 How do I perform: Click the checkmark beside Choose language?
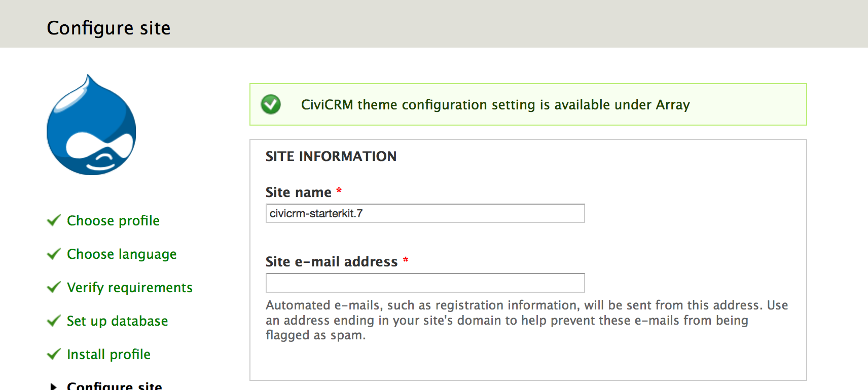pos(53,254)
